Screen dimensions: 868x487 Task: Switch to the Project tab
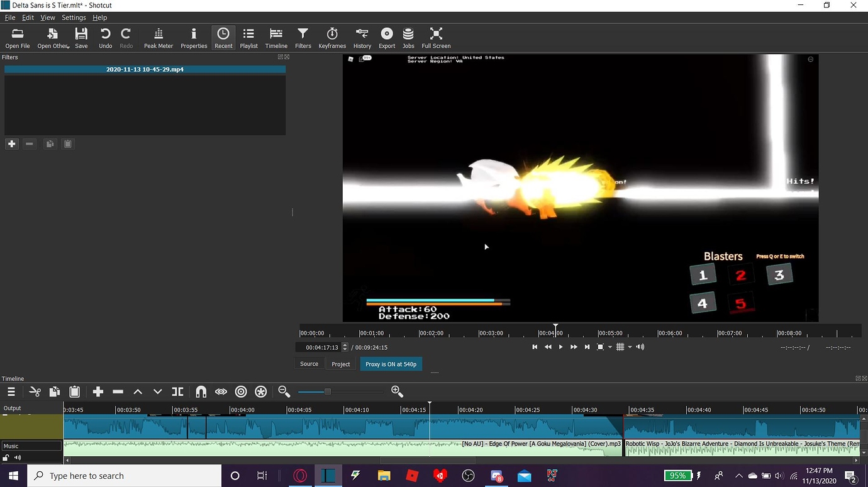point(340,364)
